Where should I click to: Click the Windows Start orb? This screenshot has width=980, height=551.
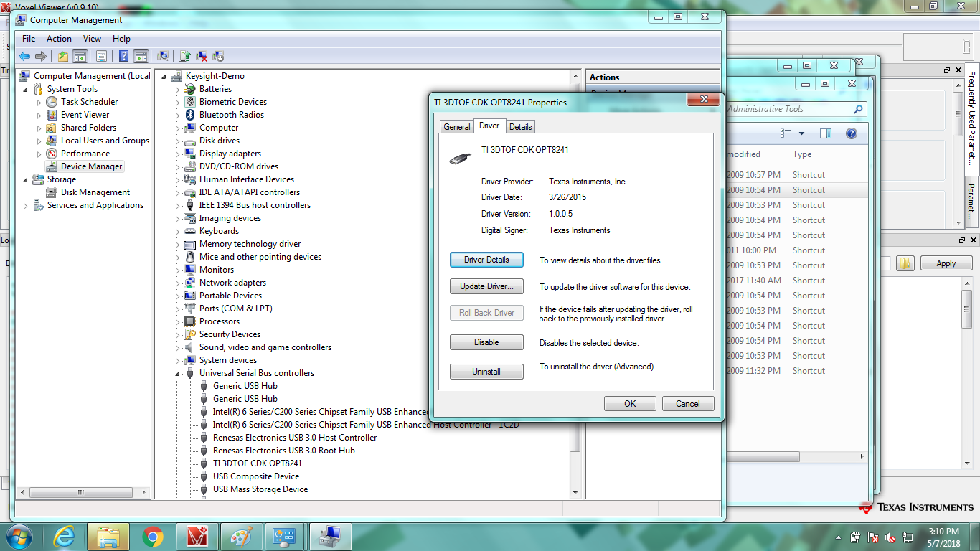(19, 537)
